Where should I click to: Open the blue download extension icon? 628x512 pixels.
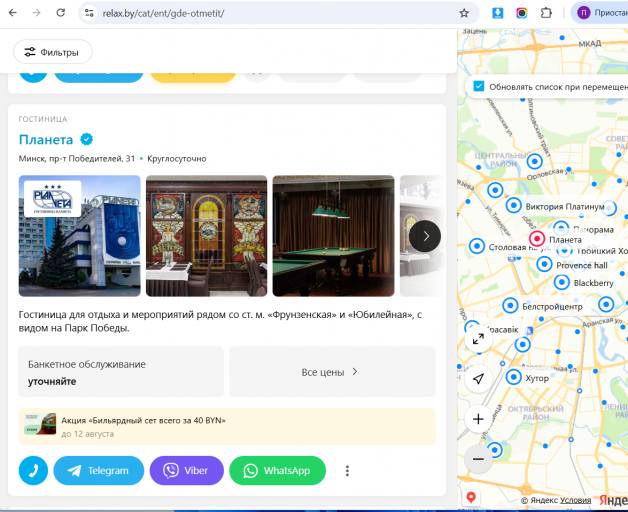[x=497, y=13]
